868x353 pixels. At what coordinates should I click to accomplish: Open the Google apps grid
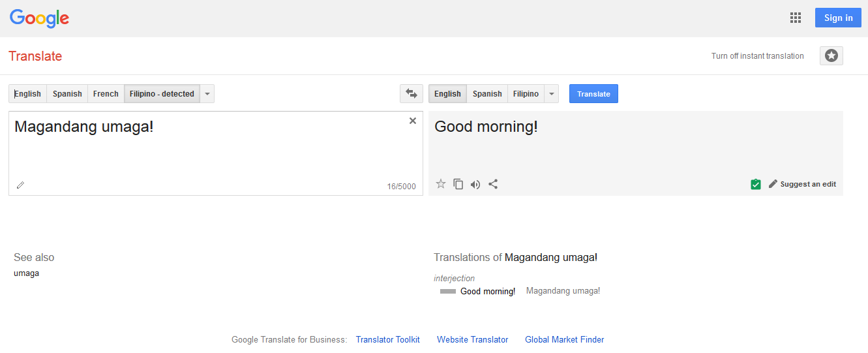click(x=795, y=18)
